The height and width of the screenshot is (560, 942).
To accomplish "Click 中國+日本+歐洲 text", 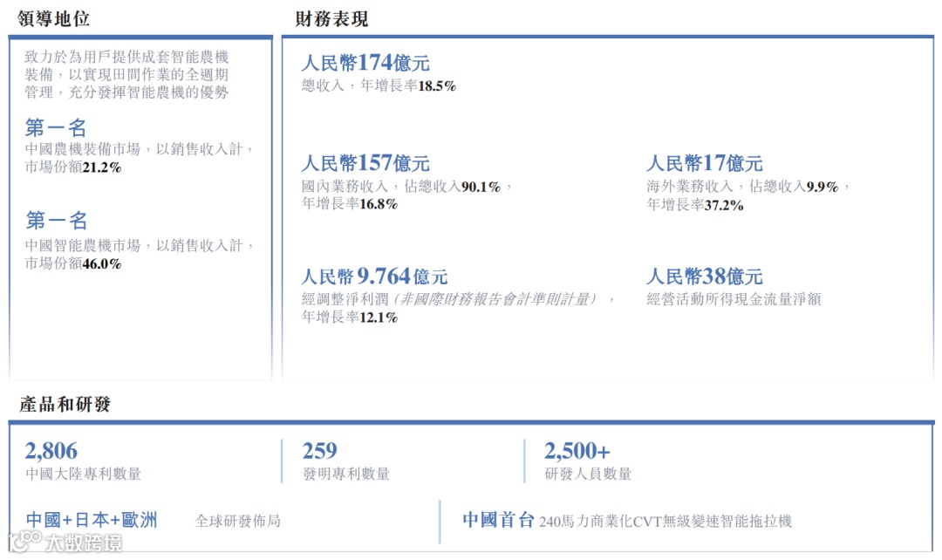I will coord(92,520).
